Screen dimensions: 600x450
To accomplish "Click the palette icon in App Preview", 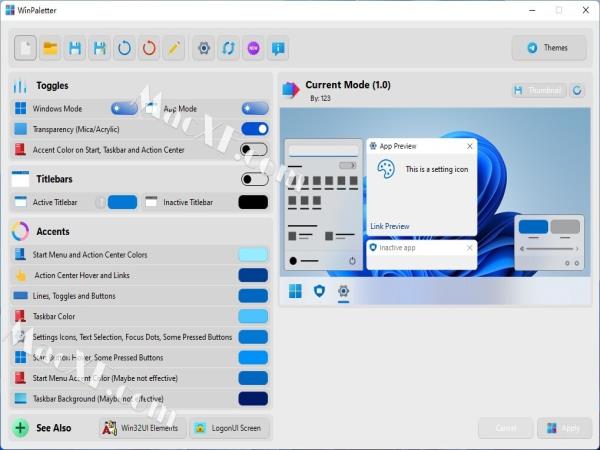I will click(386, 169).
